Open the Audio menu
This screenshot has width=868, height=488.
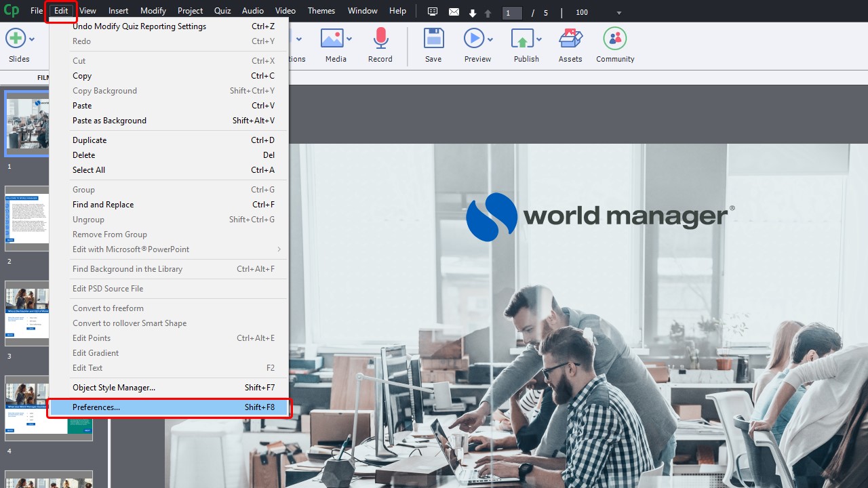click(253, 11)
